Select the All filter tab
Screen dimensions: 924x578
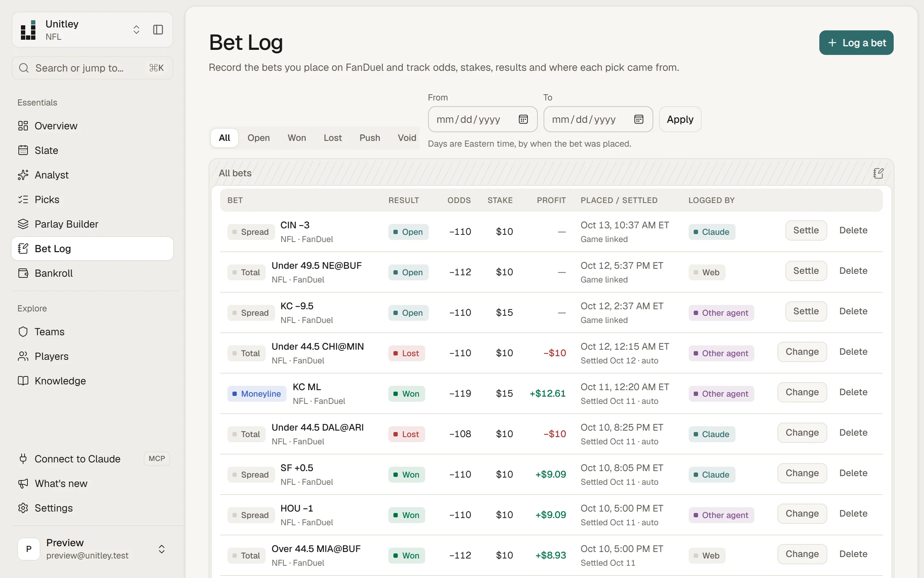pos(225,138)
